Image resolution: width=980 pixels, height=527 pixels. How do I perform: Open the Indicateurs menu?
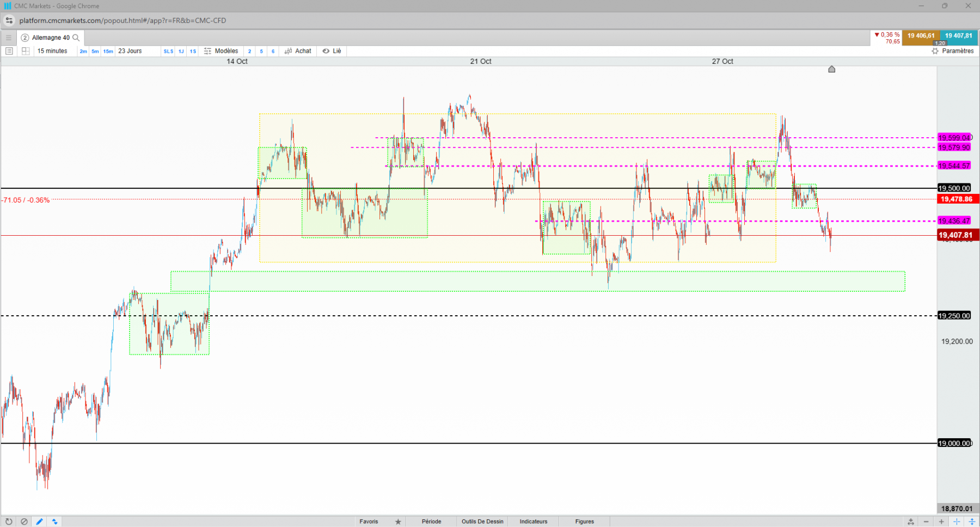533,522
